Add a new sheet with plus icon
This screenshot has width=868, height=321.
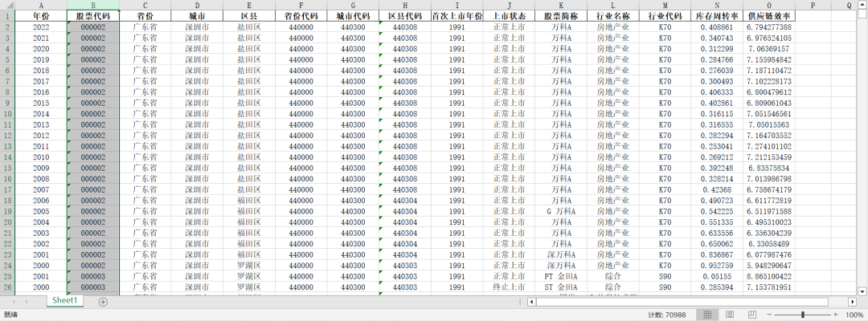102,302
